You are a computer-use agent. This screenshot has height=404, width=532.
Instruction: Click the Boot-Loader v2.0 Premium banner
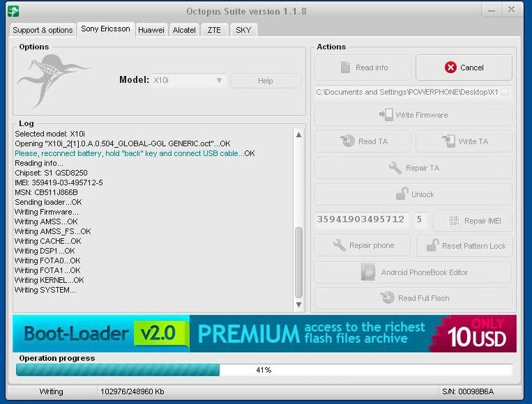click(x=264, y=334)
